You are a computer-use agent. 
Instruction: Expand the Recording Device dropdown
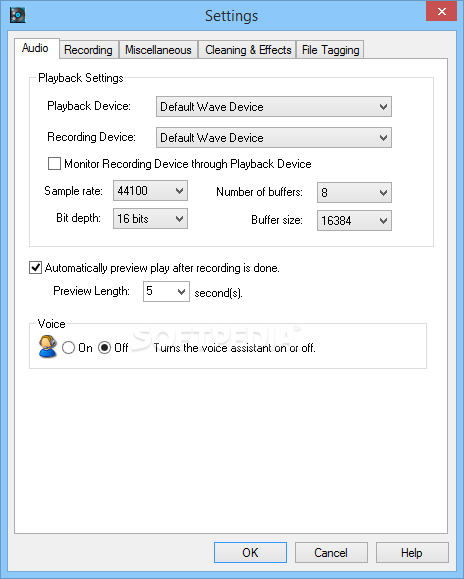pos(274,138)
